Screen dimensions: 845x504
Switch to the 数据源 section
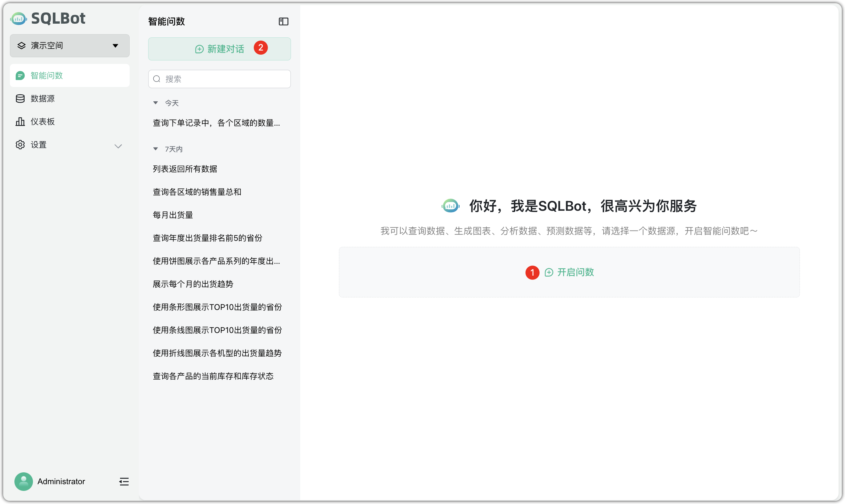pos(43,98)
